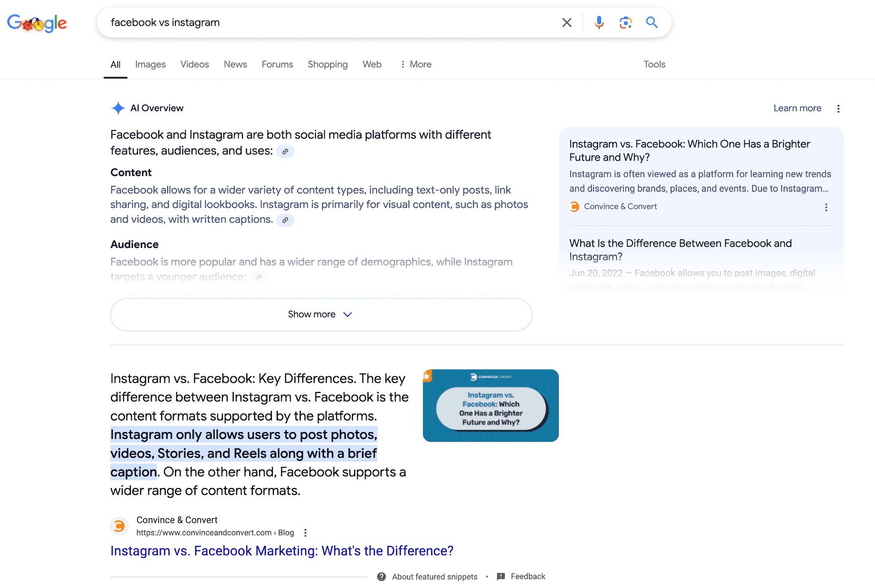875x588 pixels.
Task: Click the search magnifier icon
Action: coord(652,22)
